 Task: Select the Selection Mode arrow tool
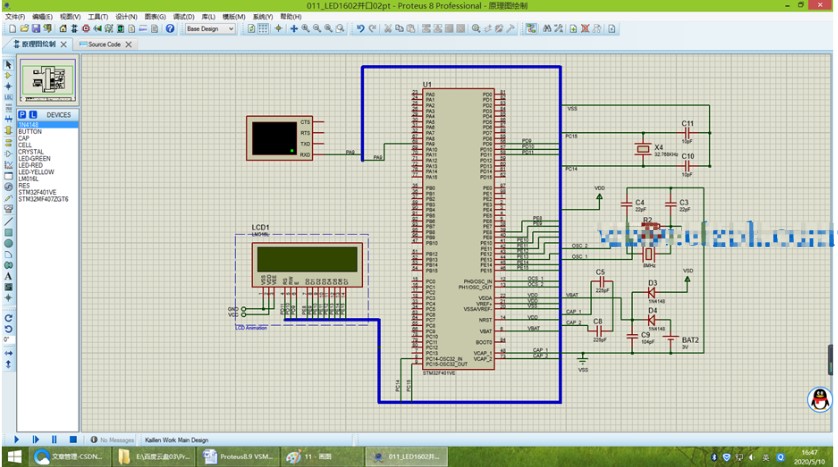point(8,64)
